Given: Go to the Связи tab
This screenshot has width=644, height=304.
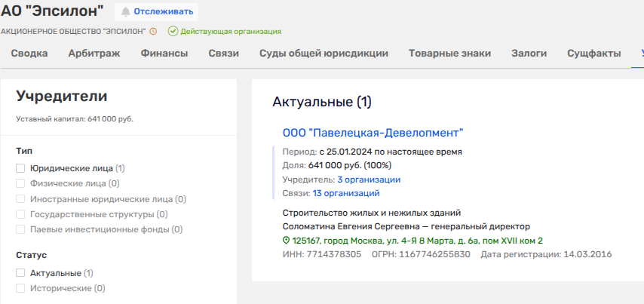Looking at the screenshot, I should tap(224, 54).
